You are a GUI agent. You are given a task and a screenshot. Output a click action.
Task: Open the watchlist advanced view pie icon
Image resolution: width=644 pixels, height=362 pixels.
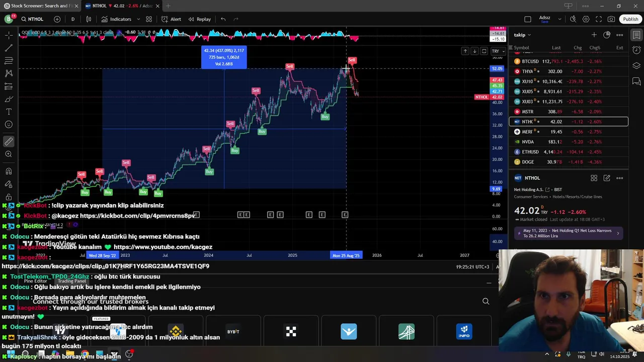607,35
